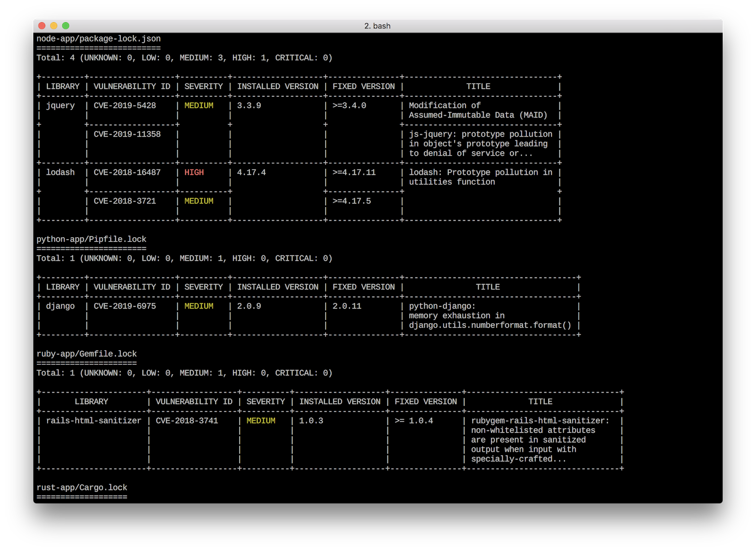Select the node-app/package-lock.json heading
Image resolution: width=756 pixels, height=551 pixels.
click(98, 38)
